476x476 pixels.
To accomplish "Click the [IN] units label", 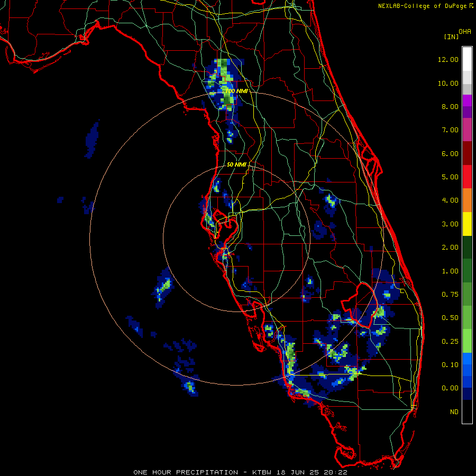I will coord(451,36).
